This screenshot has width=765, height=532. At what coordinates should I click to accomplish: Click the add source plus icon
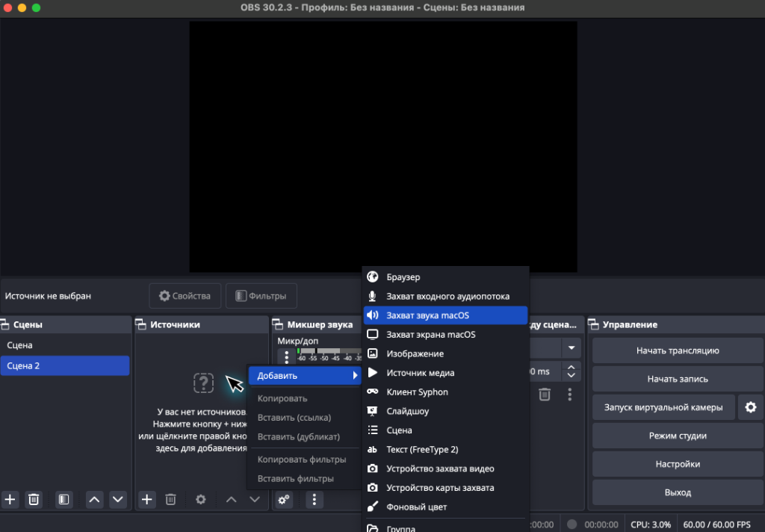[x=147, y=499]
